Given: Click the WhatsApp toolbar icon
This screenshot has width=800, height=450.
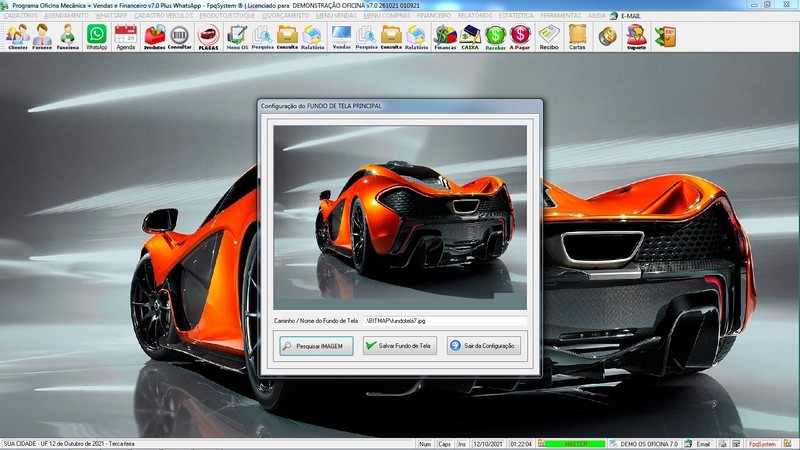Looking at the screenshot, I should 96,37.
